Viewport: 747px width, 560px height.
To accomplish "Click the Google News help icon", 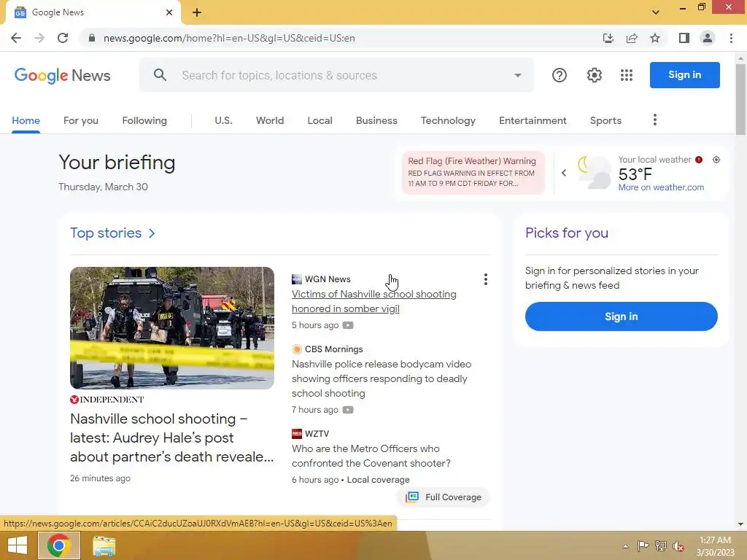I will coord(560,75).
